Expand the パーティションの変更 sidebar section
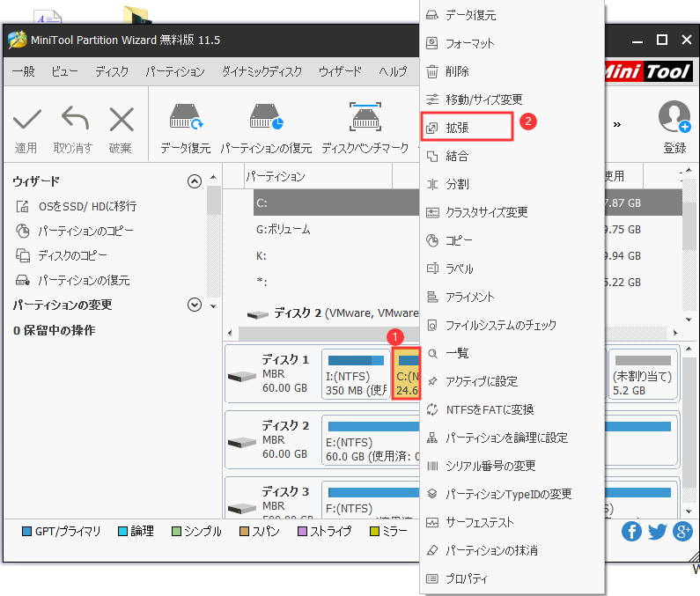 click(195, 305)
